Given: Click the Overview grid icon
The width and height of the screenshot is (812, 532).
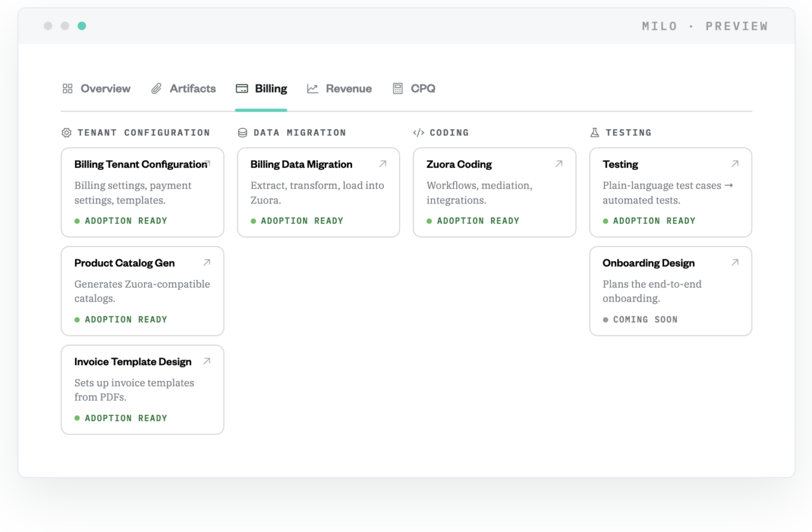Looking at the screenshot, I should tap(67, 89).
